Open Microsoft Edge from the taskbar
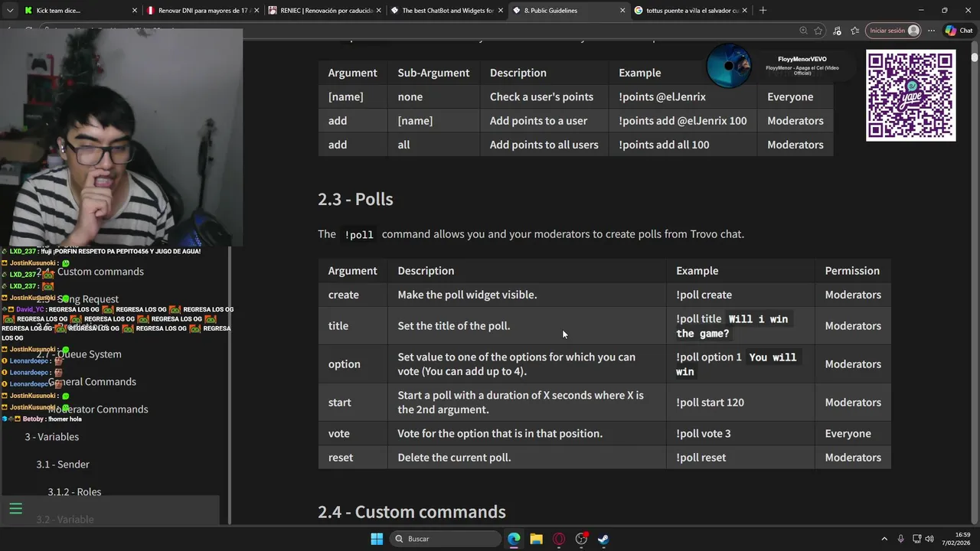980x551 pixels. pos(514,539)
